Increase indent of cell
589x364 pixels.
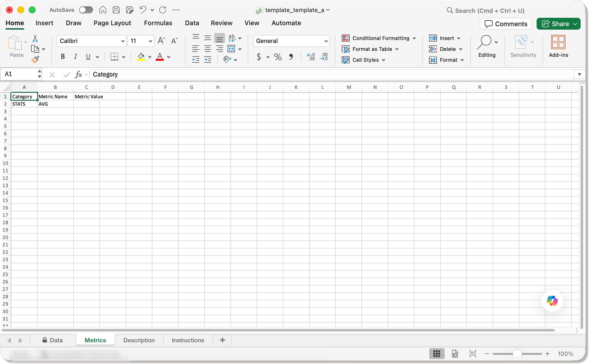pyautogui.click(x=208, y=60)
